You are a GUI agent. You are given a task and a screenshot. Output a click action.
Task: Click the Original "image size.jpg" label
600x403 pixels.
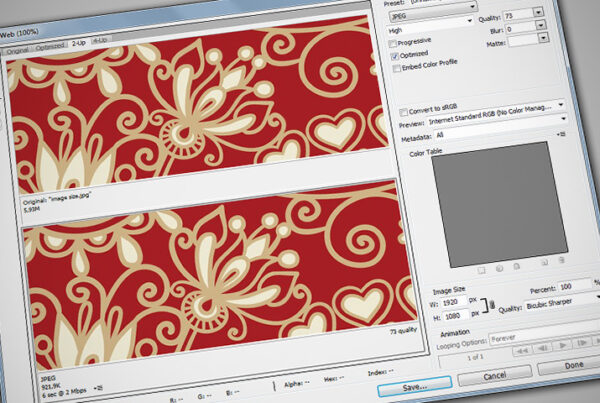[x=57, y=198]
